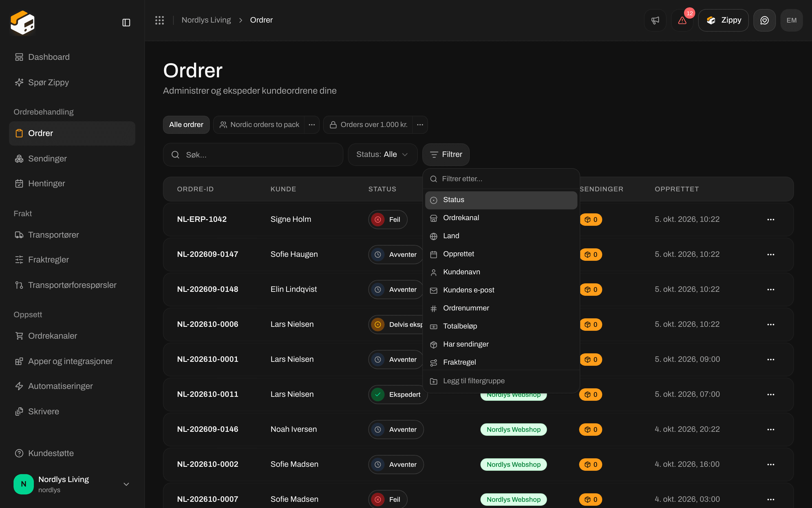This screenshot has width=812, height=508.
Task: Focus the Søk... search field
Action: (253, 155)
